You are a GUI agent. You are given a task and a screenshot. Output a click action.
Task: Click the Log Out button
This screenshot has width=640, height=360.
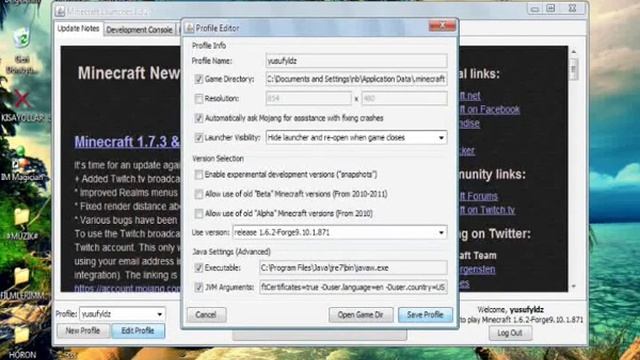tap(510, 333)
